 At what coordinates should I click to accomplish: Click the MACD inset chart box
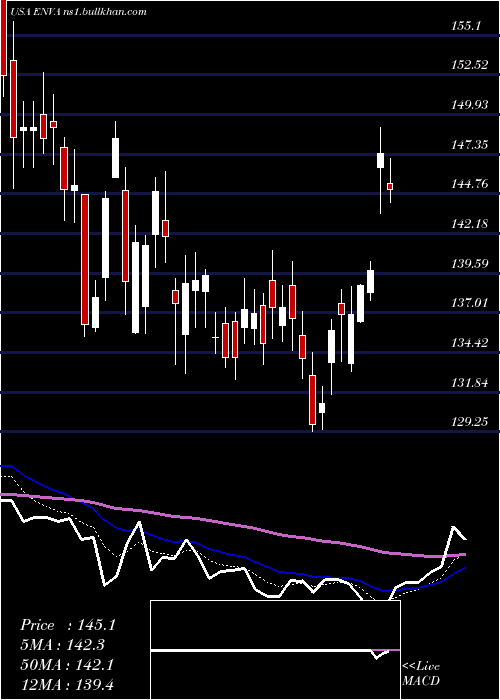pyautogui.click(x=275, y=650)
